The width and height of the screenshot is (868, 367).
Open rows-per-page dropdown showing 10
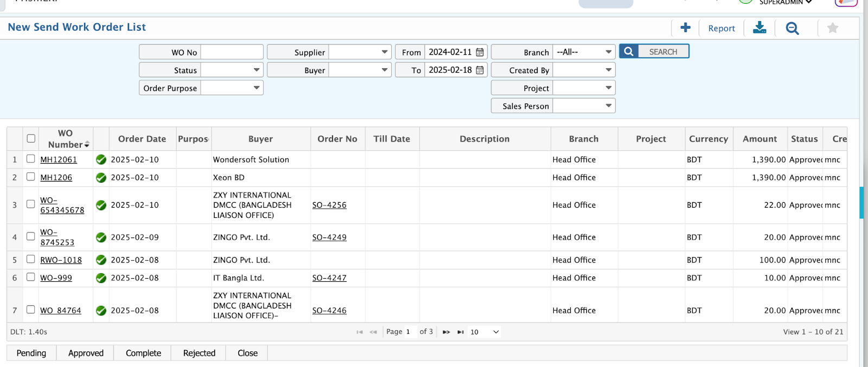pos(484,332)
